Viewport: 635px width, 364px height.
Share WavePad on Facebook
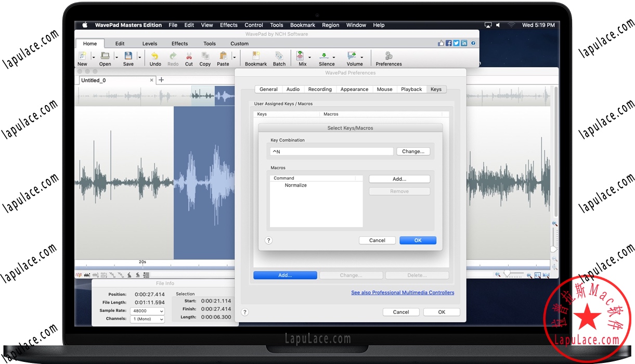[448, 43]
